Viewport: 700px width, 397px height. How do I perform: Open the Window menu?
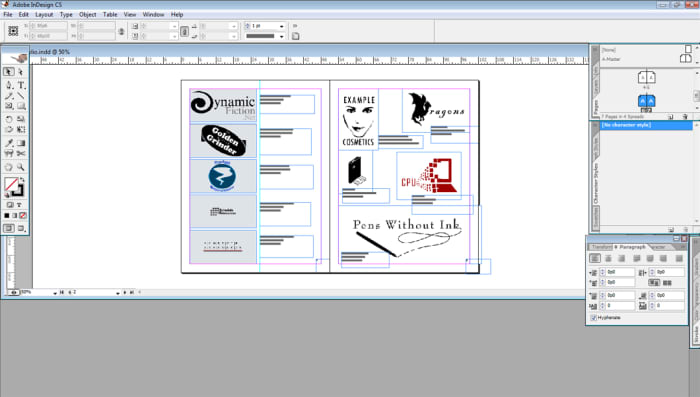153,15
